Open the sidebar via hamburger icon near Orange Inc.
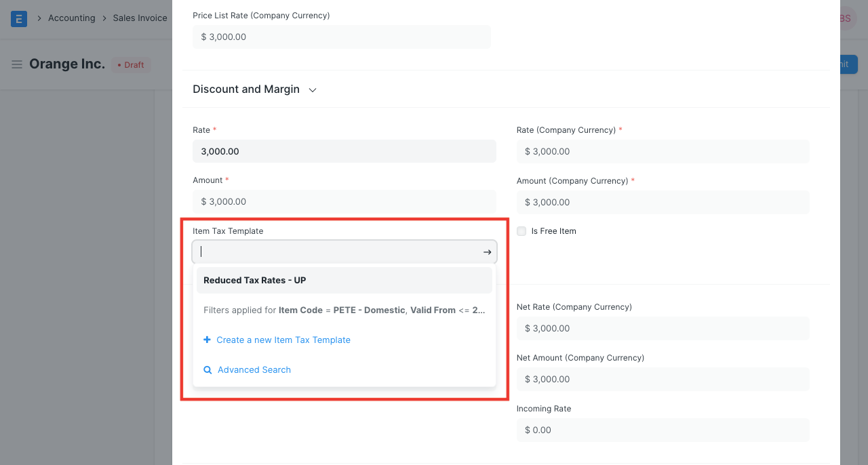 (16, 64)
